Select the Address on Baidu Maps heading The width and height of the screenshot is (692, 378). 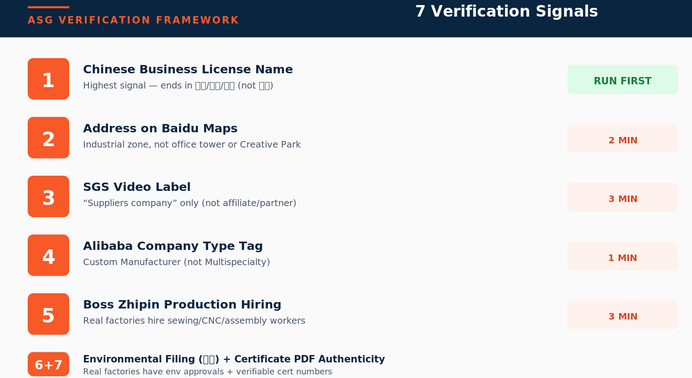(160, 128)
